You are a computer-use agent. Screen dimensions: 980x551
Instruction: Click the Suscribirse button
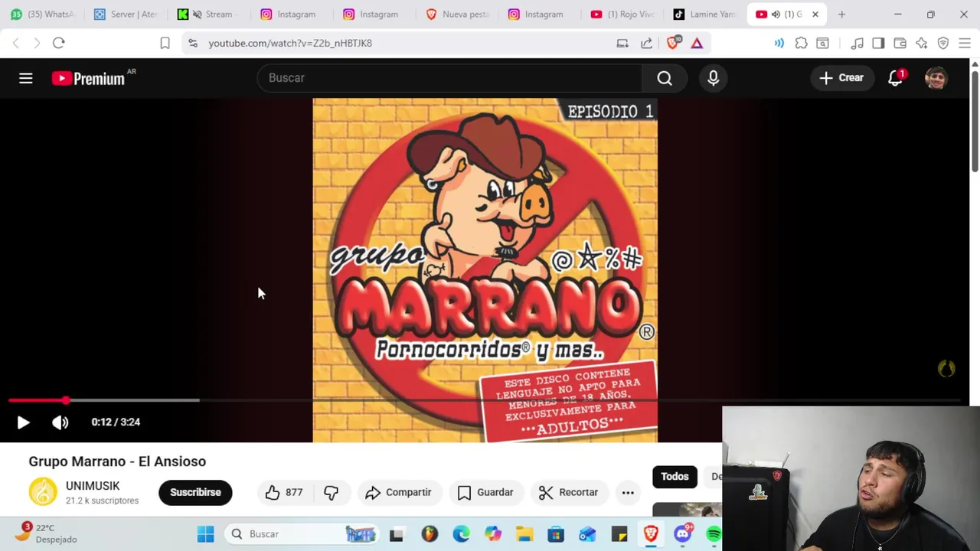pos(195,492)
